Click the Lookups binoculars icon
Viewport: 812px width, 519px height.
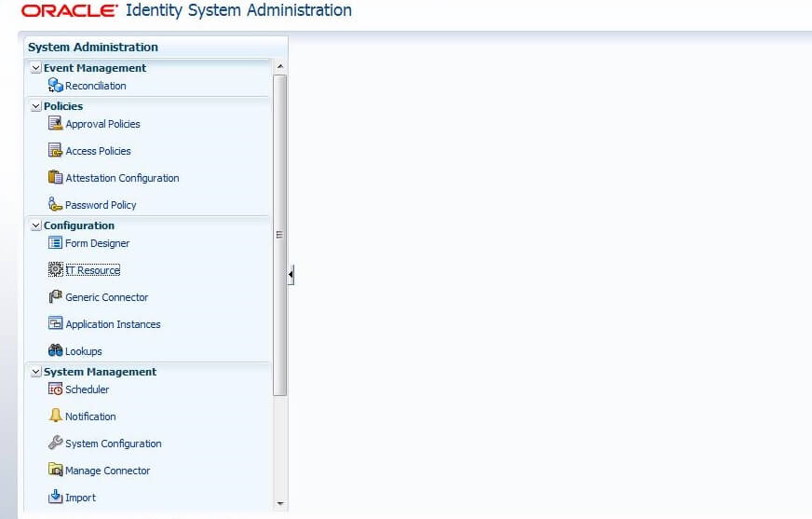(x=55, y=351)
